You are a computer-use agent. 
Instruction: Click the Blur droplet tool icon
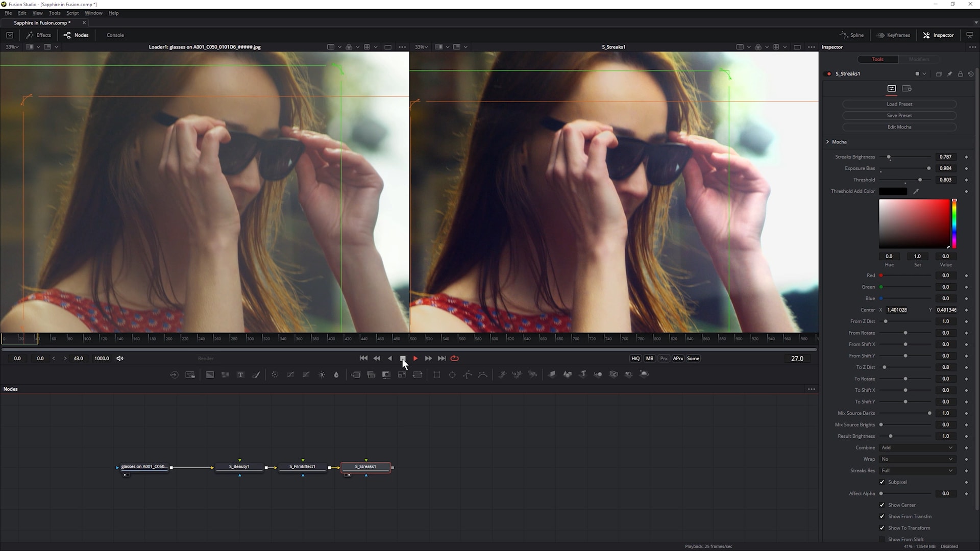(336, 374)
